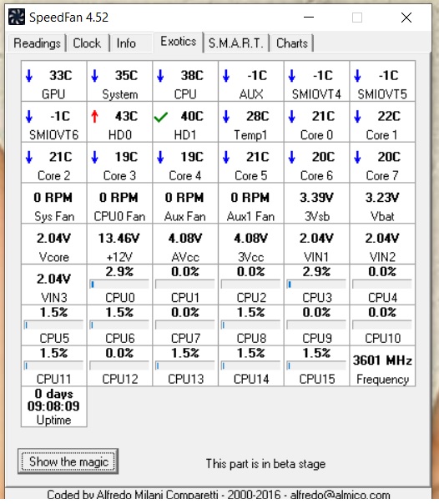Click the SpeedFan 4.52 title text
This screenshot has width=439, height=504.
(68, 18)
